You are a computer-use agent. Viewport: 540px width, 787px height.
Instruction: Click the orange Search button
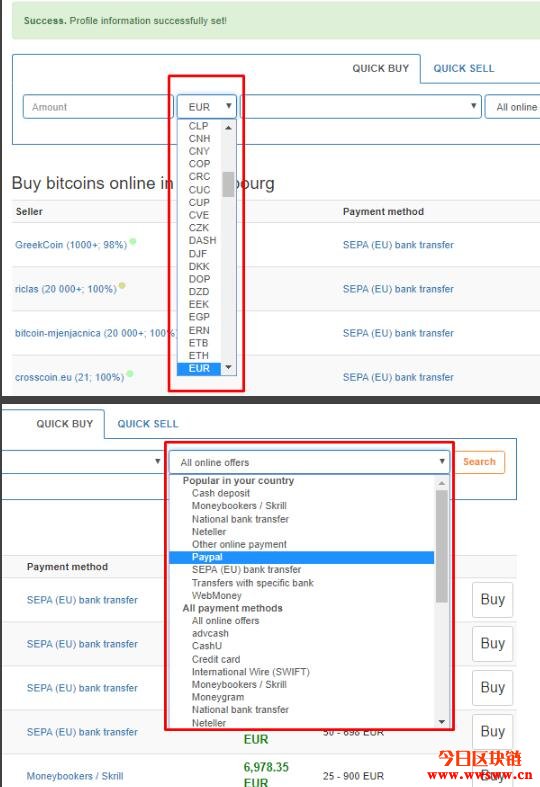tap(479, 462)
